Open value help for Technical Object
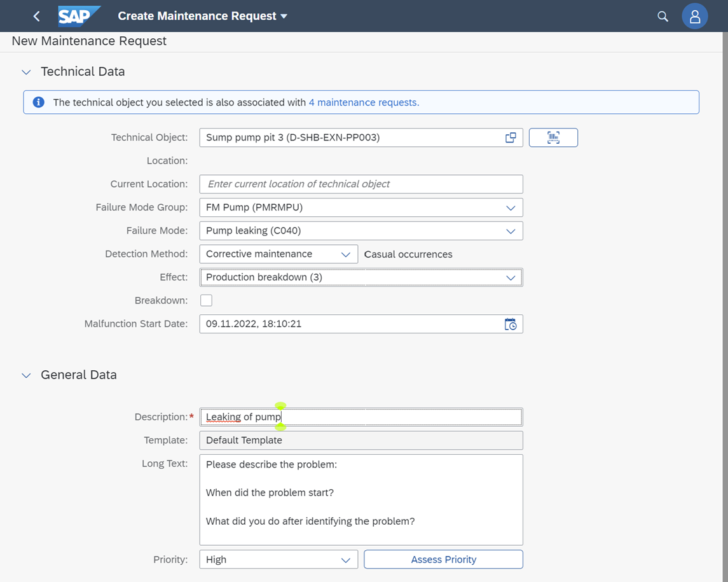The width and height of the screenshot is (728, 582). click(x=511, y=137)
